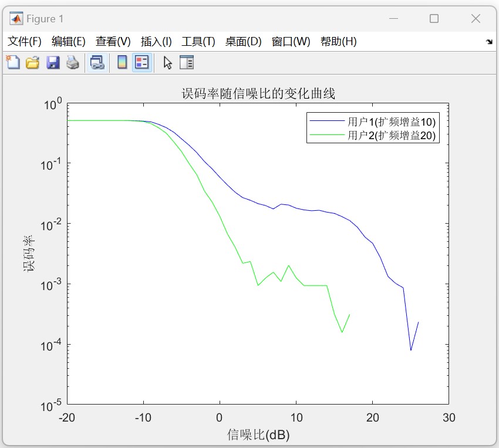Open the 插入(I) menu
This screenshot has height=448, width=499.
coord(156,41)
